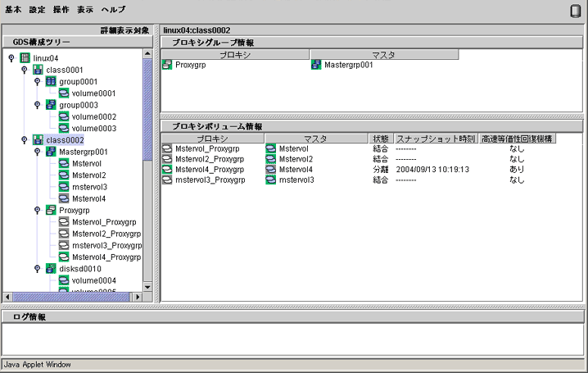Click the Mastergrp001 icon in tree
Viewport: 588px width, 373px height.
(51, 152)
